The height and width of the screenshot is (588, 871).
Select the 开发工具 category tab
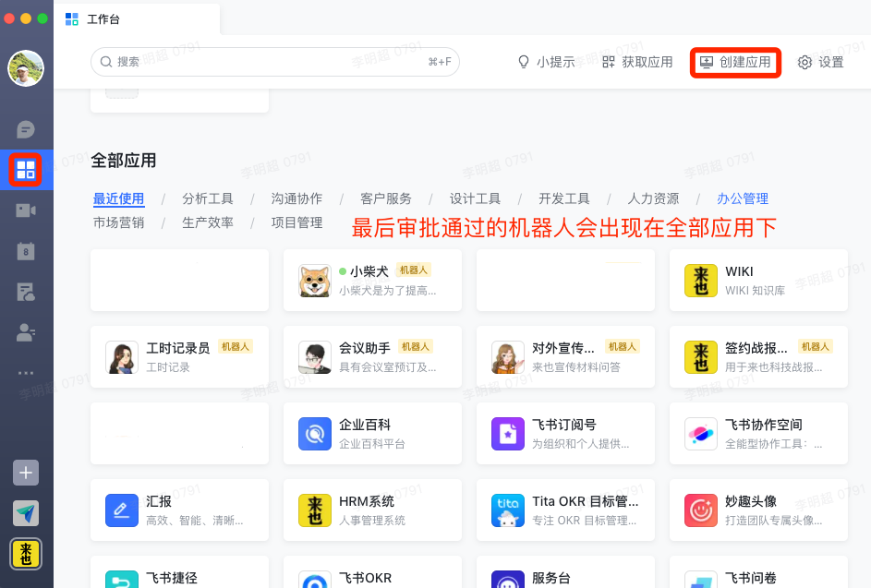click(563, 198)
